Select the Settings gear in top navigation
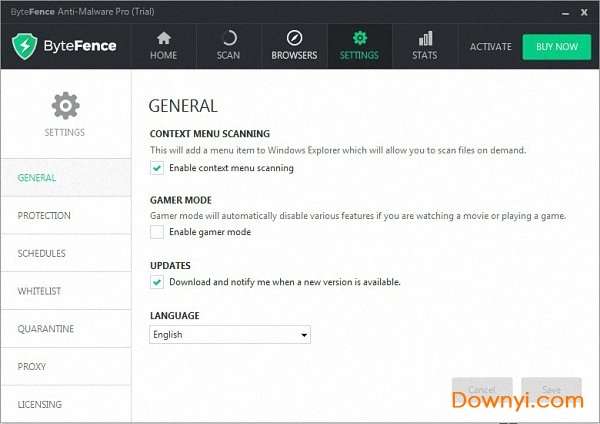Image resolution: width=600 pixels, height=424 pixels. [x=360, y=39]
